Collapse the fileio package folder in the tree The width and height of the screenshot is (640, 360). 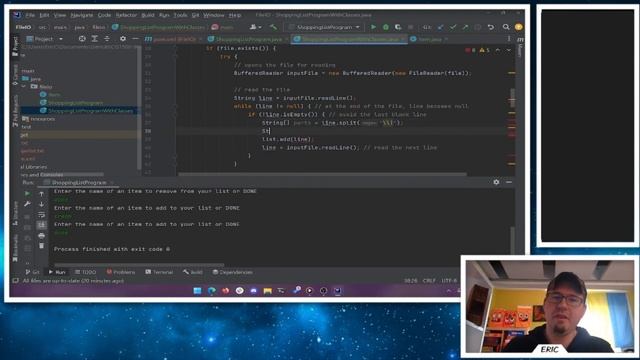pyautogui.click(x=24, y=87)
